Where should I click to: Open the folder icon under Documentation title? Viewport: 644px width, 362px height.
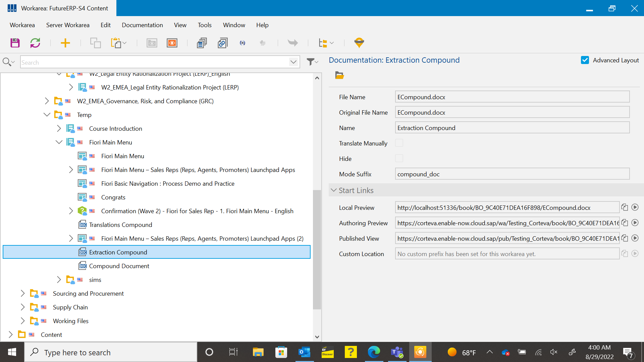click(x=339, y=75)
